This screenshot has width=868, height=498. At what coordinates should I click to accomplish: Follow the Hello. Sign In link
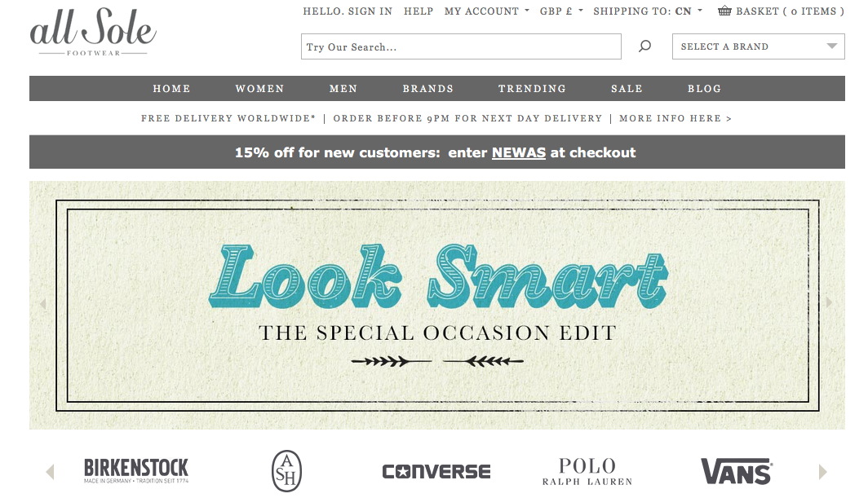(x=347, y=11)
